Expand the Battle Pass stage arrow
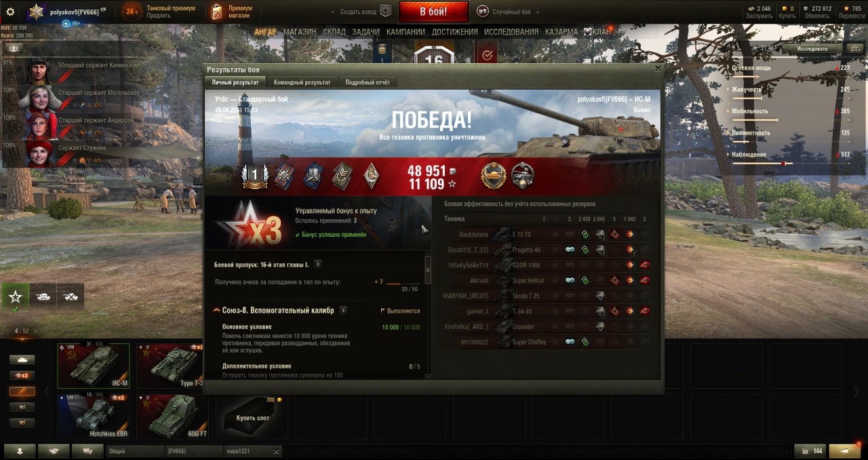This screenshot has height=460, width=868. tap(318, 265)
